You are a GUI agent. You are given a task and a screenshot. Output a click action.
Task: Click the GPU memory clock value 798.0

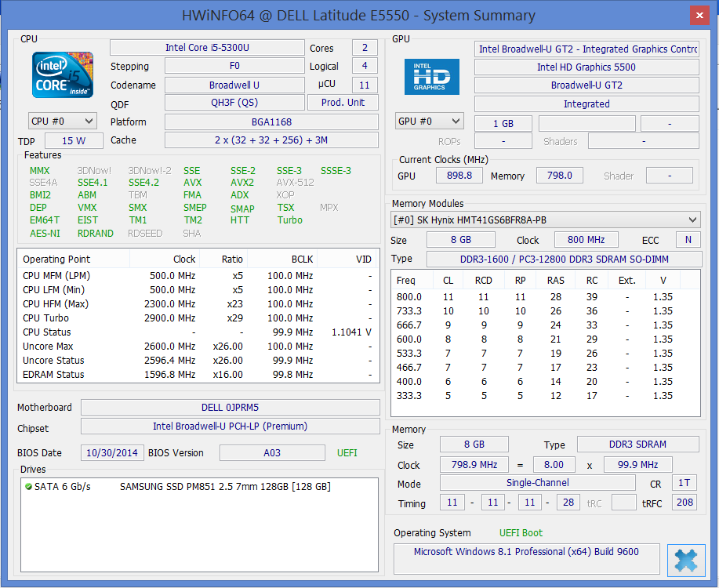point(559,175)
